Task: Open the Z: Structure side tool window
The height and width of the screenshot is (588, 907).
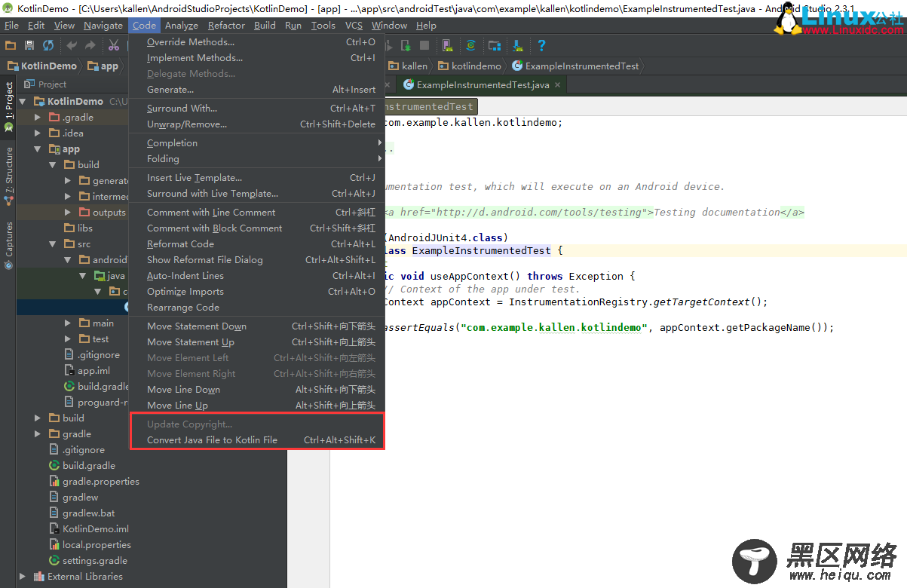Action: pyautogui.click(x=9, y=177)
